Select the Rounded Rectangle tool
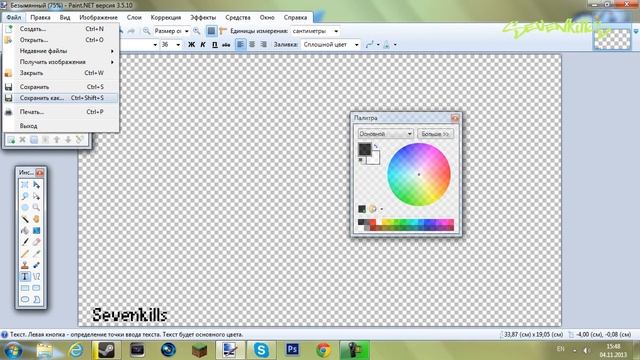 36,288
